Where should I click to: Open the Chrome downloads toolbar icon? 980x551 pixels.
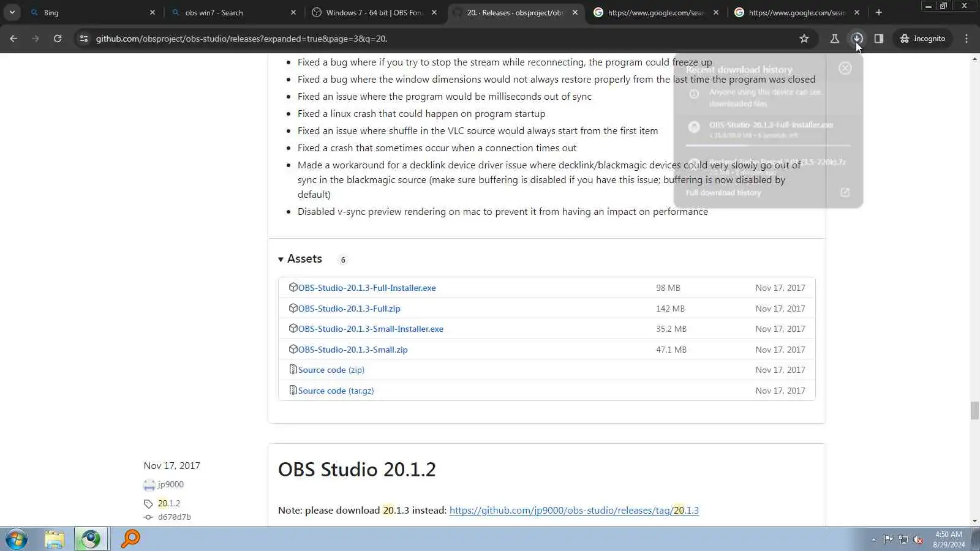point(857,39)
